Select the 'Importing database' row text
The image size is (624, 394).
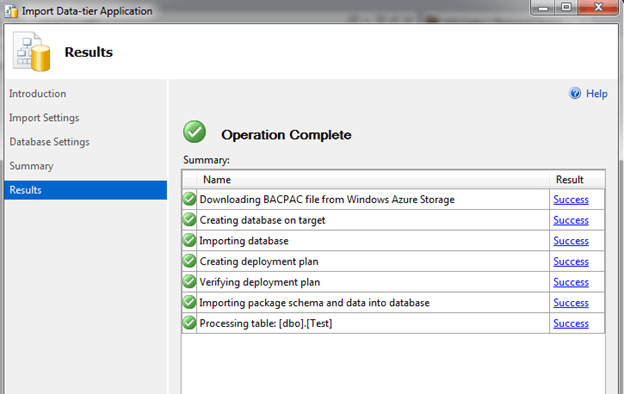pos(244,241)
